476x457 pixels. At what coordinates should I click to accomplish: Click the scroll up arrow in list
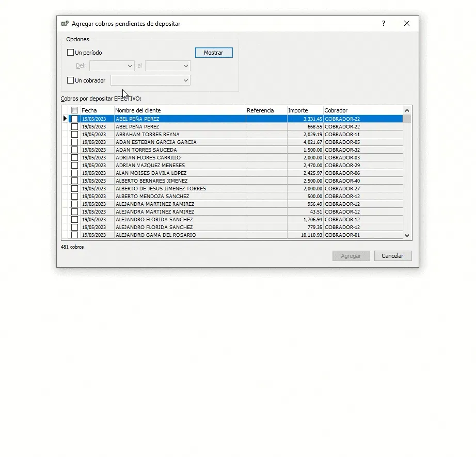[407, 110]
